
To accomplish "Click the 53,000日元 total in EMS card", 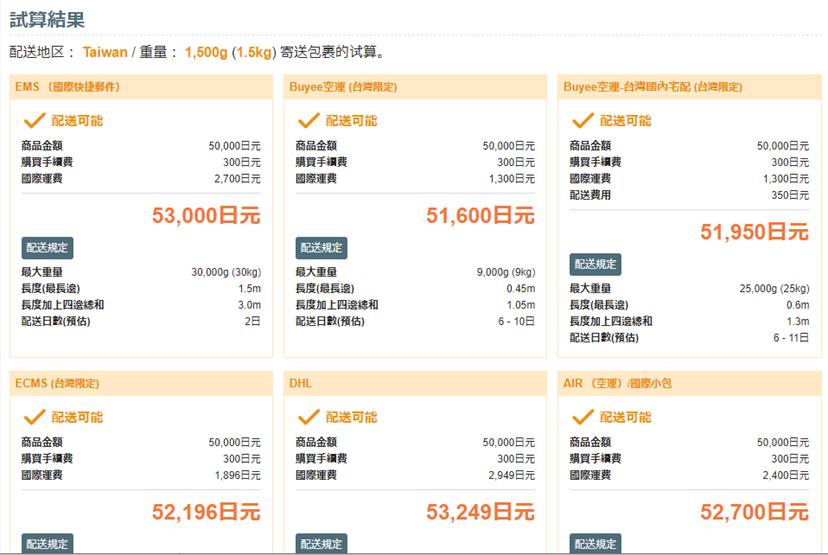I will click(x=206, y=215).
